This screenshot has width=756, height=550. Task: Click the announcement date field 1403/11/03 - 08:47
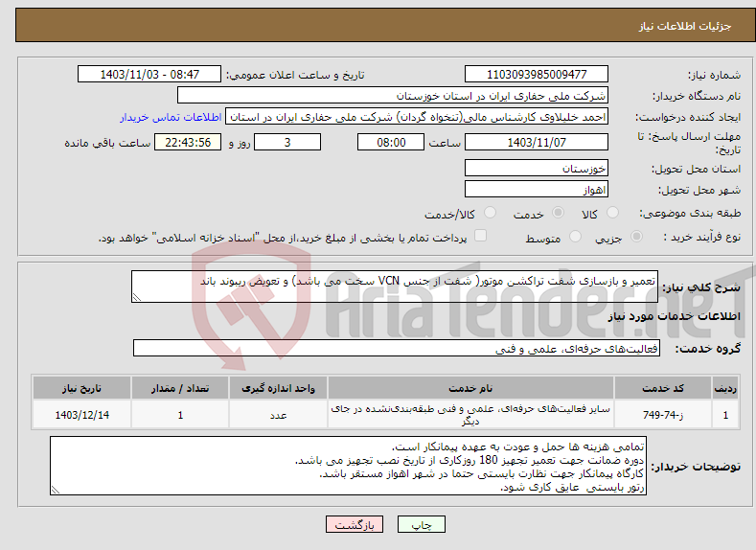[x=149, y=74]
